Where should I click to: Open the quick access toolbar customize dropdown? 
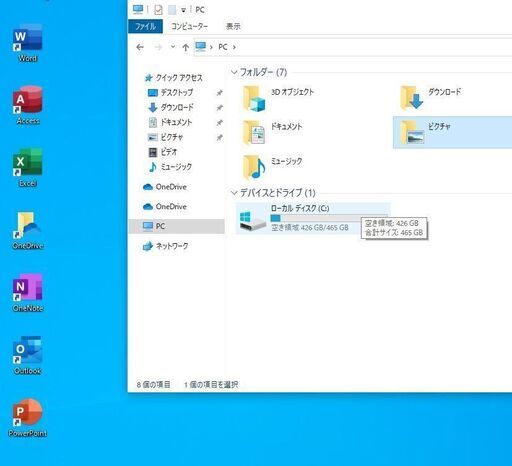pos(183,11)
